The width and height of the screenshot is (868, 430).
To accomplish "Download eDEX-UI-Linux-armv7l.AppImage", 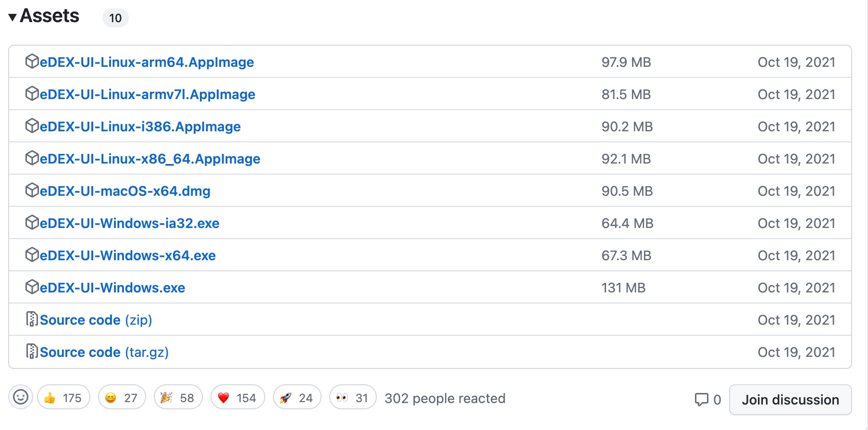I will (148, 94).
